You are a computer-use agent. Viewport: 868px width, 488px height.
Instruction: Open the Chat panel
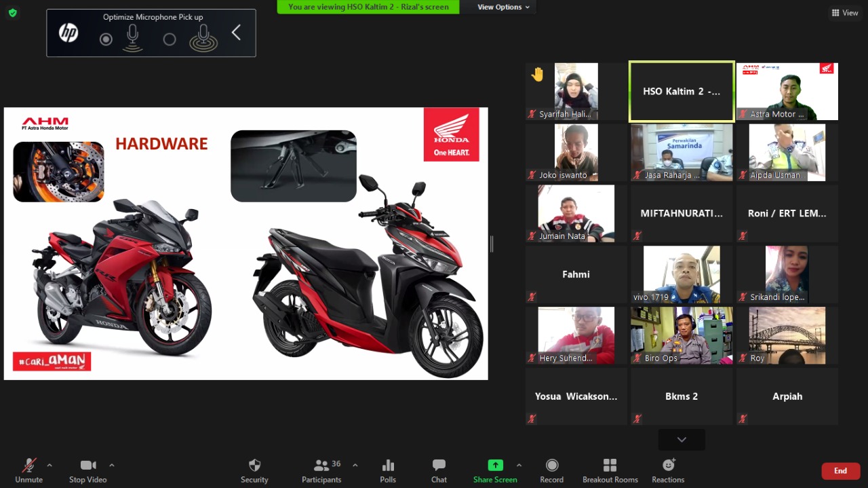[x=439, y=466]
